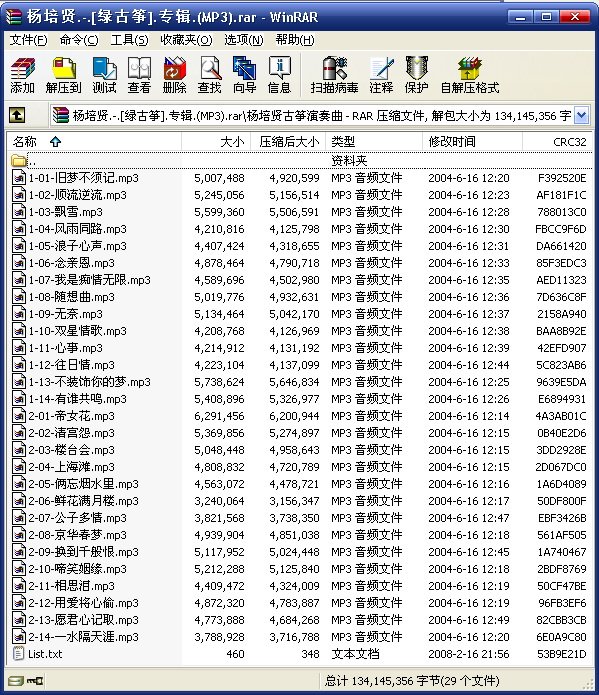The height and width of the screenshot is (695, 599).
Task: Click the archive icon in address bar
Action: point(61,116)
